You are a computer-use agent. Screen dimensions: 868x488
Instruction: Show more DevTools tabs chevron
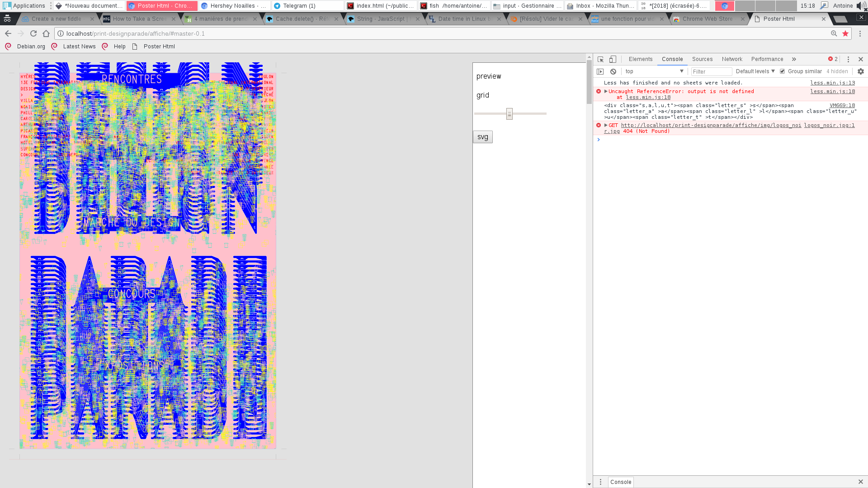[x=794, y=59]
